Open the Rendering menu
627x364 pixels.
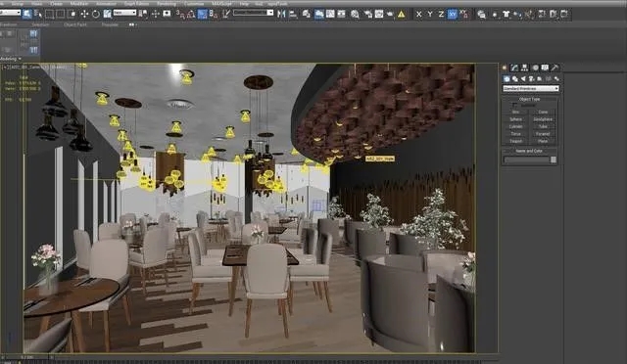[x=167, y=4]
